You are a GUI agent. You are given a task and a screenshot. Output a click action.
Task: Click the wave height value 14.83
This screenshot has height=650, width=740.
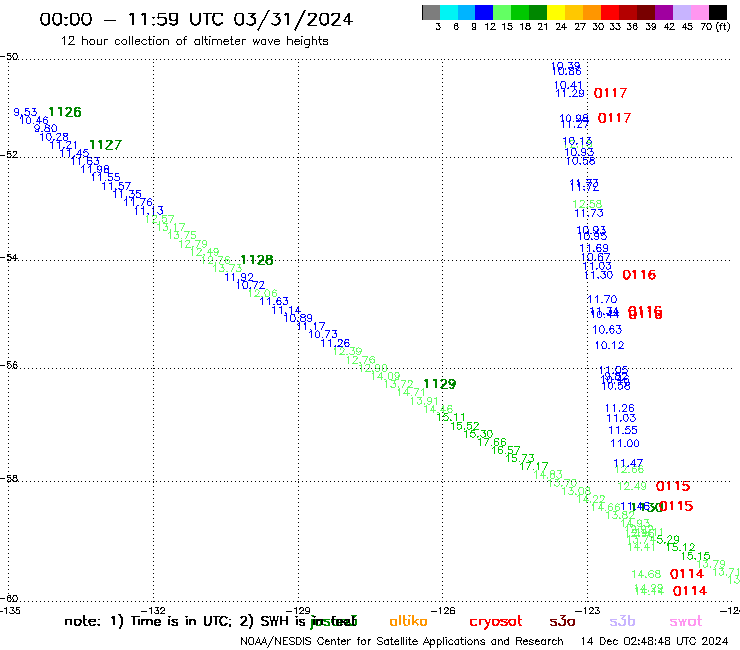point(548,474)
